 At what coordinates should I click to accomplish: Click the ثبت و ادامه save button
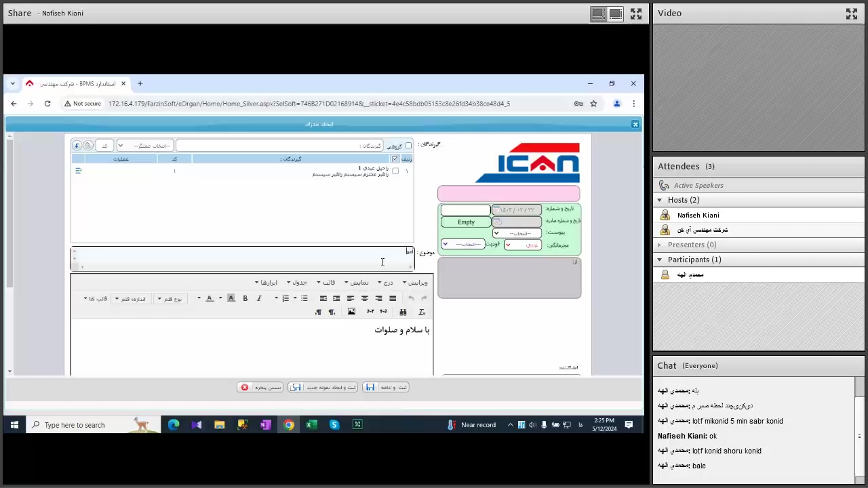[x=386, y=387]
